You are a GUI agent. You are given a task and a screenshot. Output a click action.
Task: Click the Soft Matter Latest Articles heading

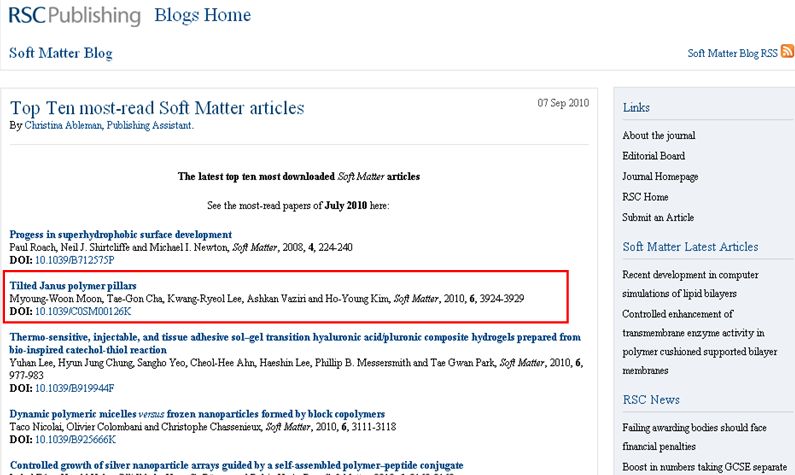[x=691, y=247]
